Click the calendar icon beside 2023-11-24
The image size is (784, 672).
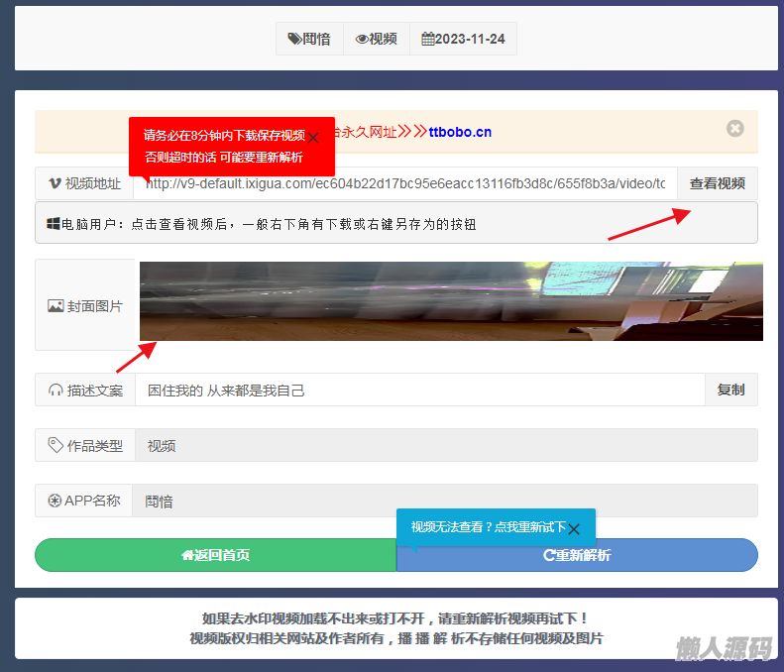click(428, 40)
